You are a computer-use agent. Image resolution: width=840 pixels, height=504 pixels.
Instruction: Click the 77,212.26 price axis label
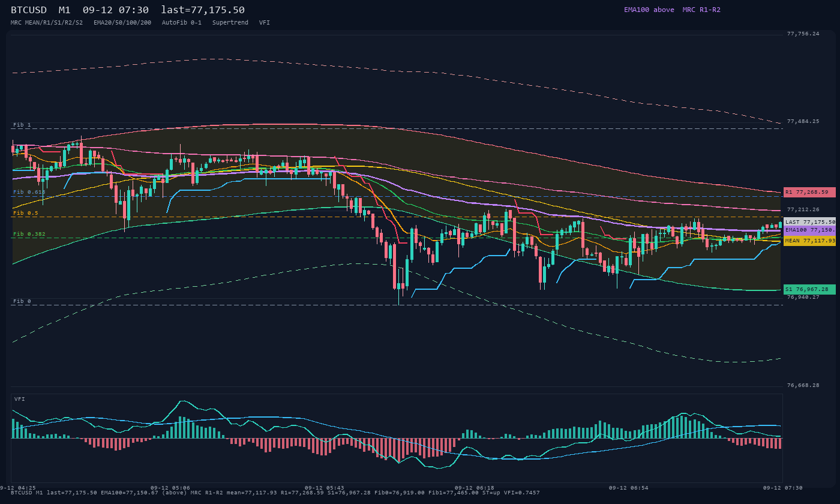803,209
